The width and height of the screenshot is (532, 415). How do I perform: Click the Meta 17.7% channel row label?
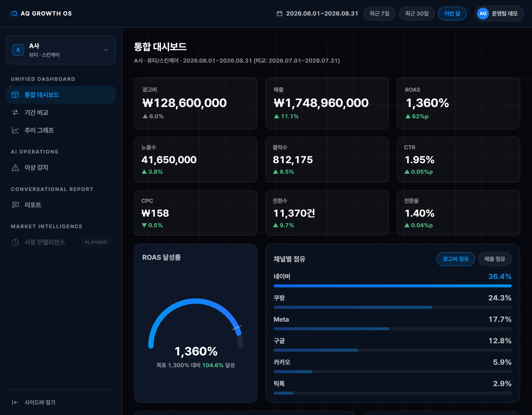pos(281,319)
